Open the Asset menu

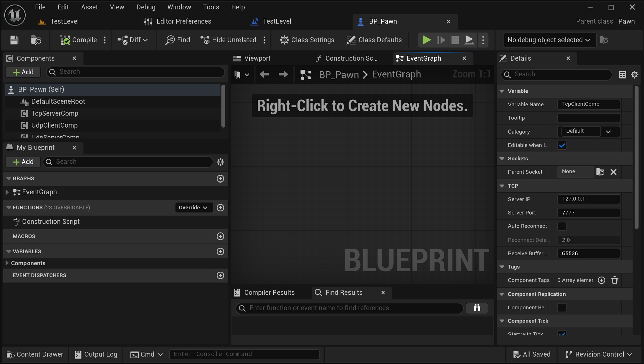(x=89, y=7)
